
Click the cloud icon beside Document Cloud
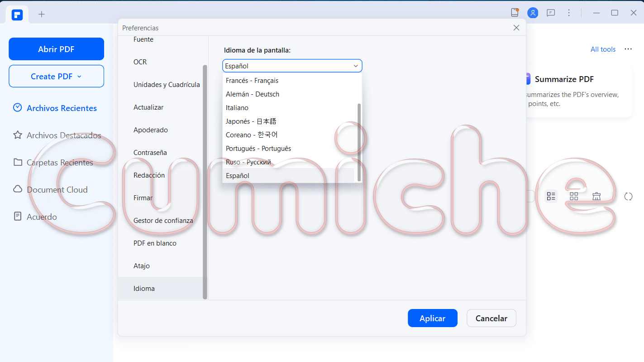point(18,189)
